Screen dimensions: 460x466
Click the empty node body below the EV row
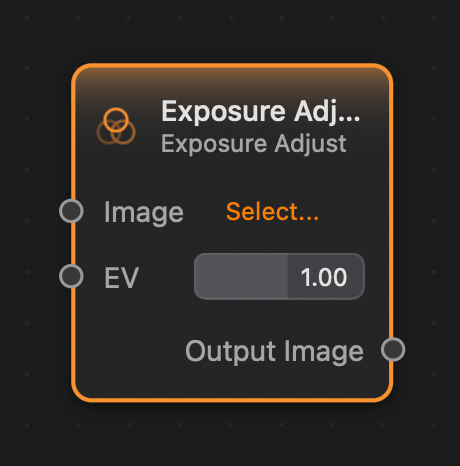tap(232, 317)
